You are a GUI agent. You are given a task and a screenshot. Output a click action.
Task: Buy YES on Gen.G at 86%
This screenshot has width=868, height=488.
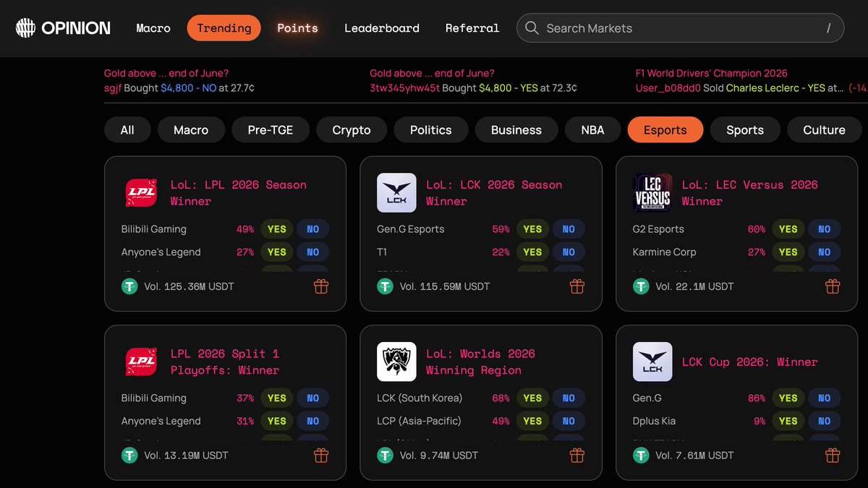(x=788, y=398)
